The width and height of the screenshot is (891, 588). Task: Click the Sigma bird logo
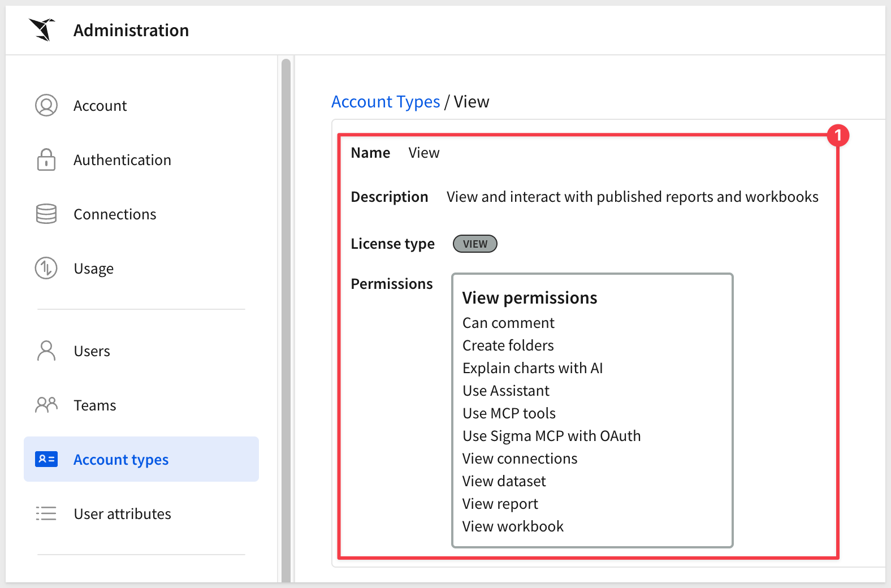pyautogui.click(x=42, y=30)
